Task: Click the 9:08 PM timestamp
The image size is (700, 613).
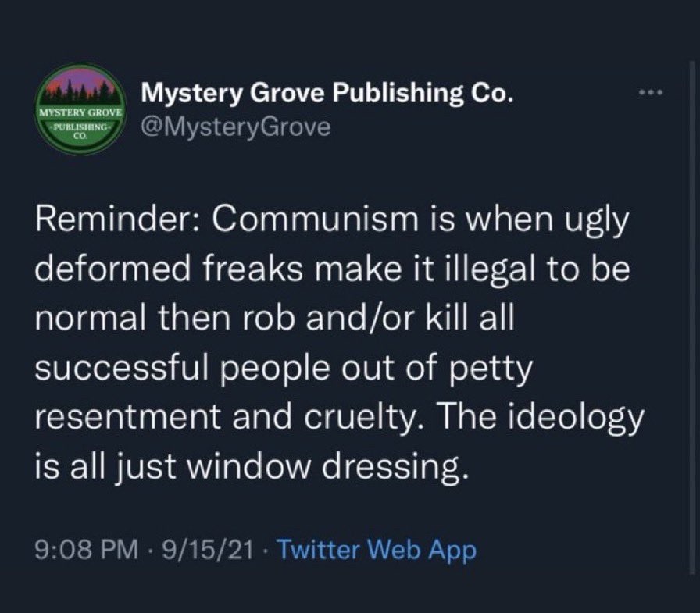Action: point(86,549)
